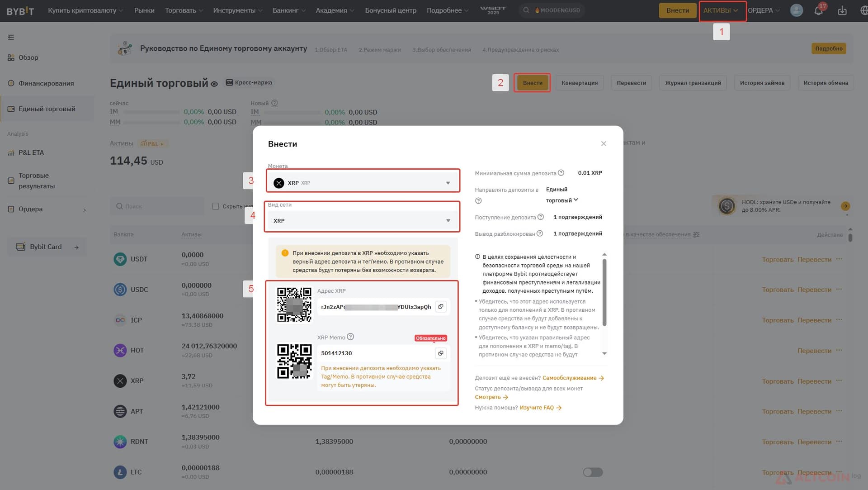Expand Ордера in the sidebar
Viewport: 868px width, 490px height.
tap(47, 209)
